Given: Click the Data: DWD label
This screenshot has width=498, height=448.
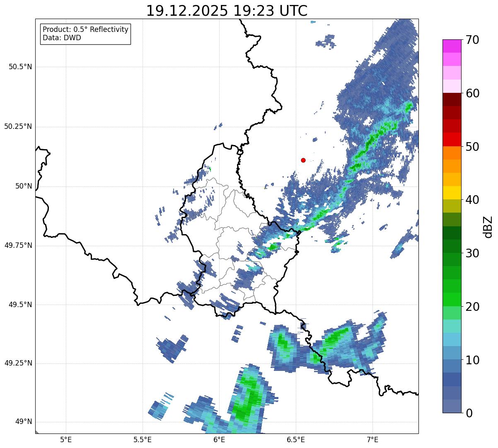Looking at the screenshot, I should 62,38.
